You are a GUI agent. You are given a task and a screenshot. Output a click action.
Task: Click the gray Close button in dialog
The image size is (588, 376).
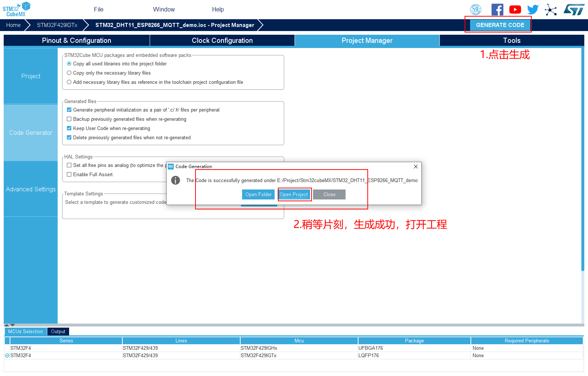(329, 195)
